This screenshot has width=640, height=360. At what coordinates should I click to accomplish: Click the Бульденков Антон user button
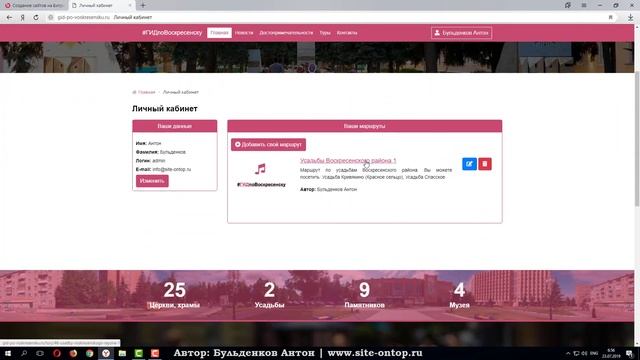(x=461, y=33)
